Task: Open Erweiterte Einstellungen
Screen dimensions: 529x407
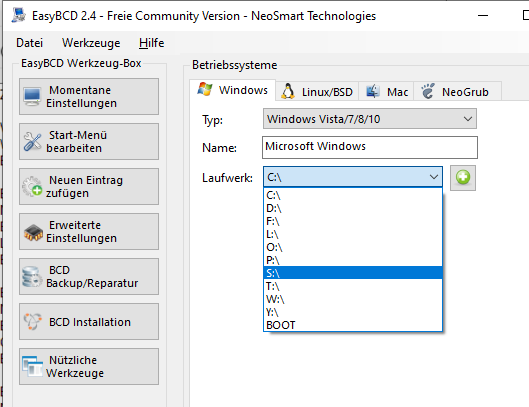Action: pos(89,232)
